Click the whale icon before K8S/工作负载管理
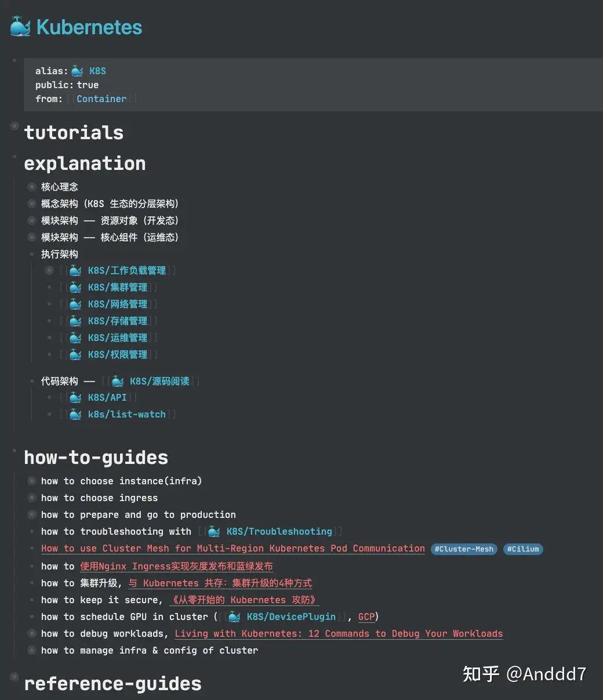 pos(75,271)
